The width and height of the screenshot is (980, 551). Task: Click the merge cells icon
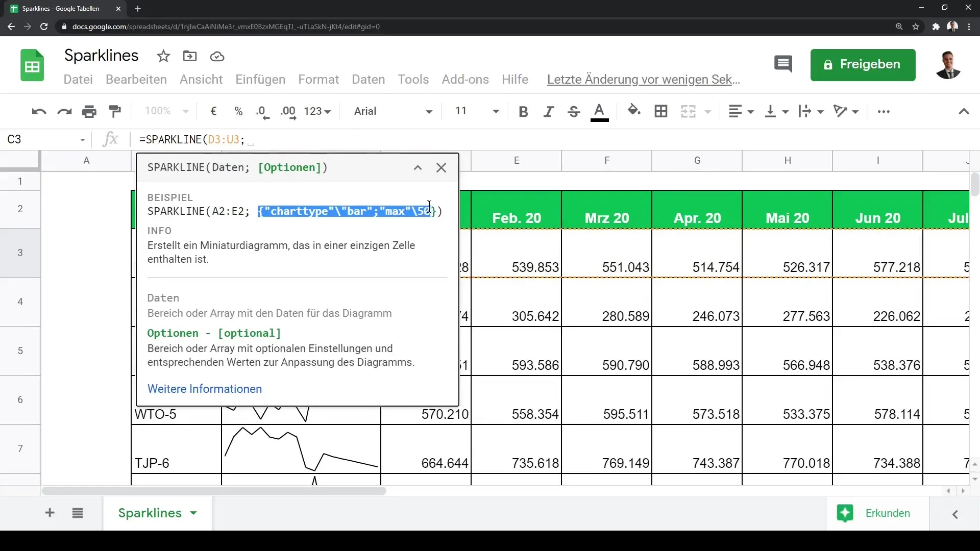[689, 111]
